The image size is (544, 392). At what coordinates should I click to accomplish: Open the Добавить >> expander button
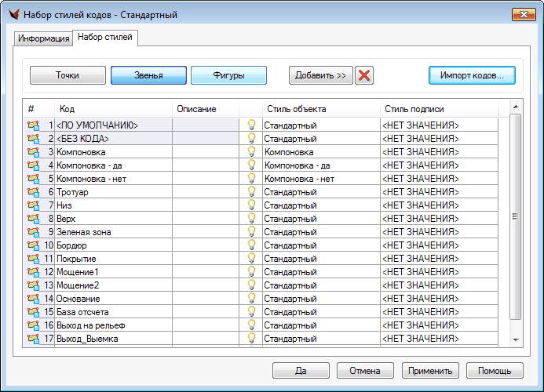[x=320, y=75]
